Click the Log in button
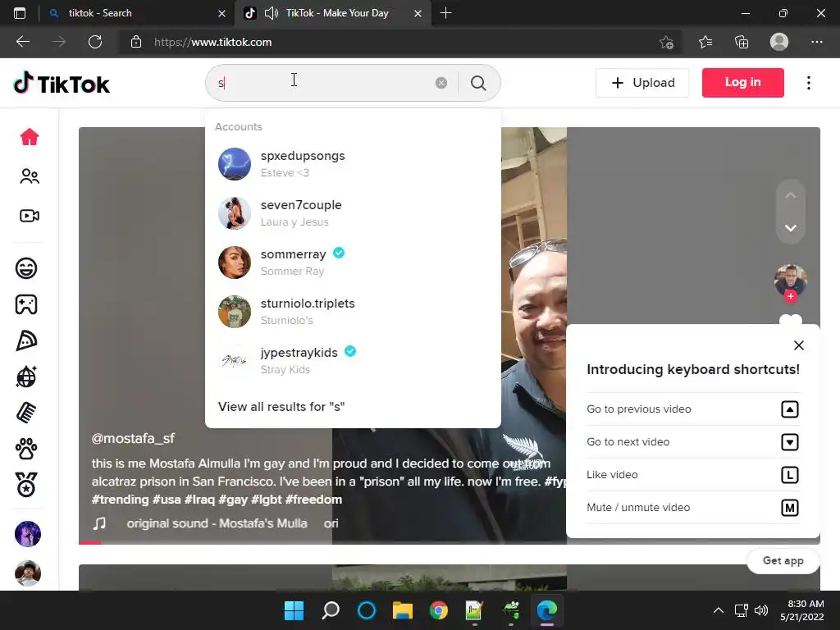The height and width of the screenshot is (630, 840). (742, 83)
